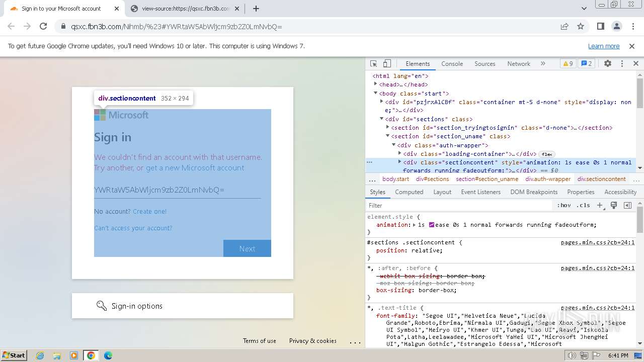Image resolution: width=644 pixels, height=362 pixels.
Task: Bookmark this page with the star icon
Action: (581, 27)
